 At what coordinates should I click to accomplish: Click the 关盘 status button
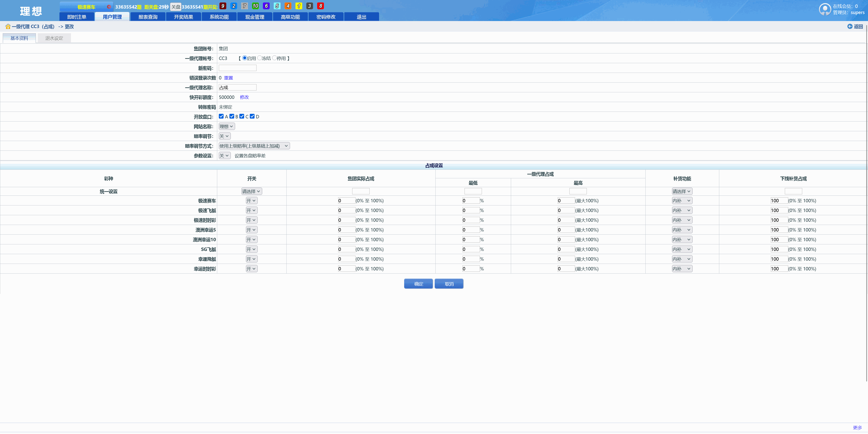click(176, 7)
